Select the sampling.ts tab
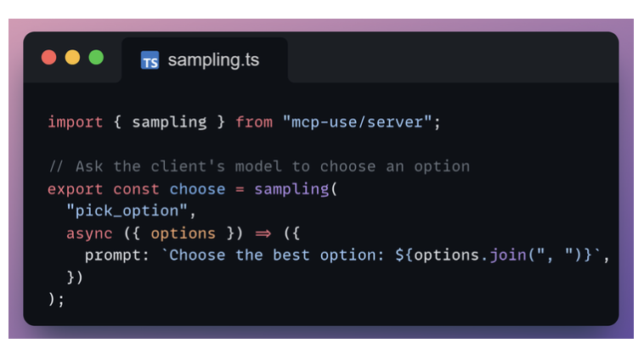This screenshot has width=644, height=343. tap(204, 60)
